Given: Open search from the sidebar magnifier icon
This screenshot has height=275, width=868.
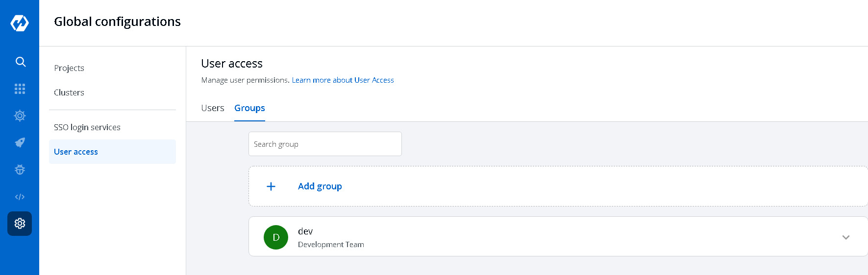Looking at the screenshot, I should coord(20,62).
